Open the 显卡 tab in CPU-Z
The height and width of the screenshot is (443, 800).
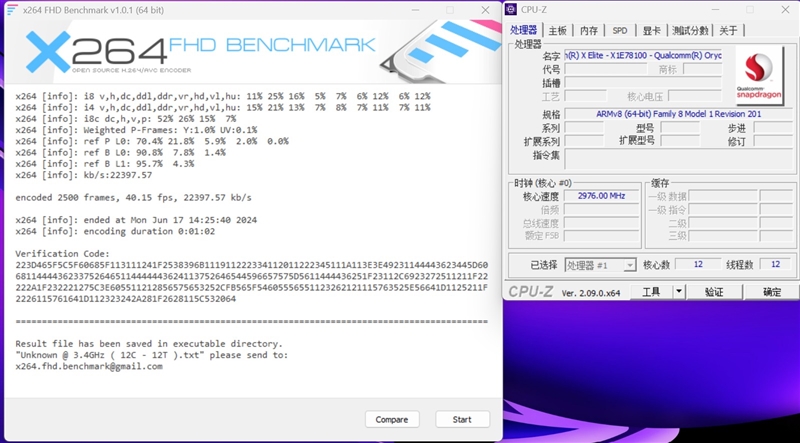click(652, 31)
